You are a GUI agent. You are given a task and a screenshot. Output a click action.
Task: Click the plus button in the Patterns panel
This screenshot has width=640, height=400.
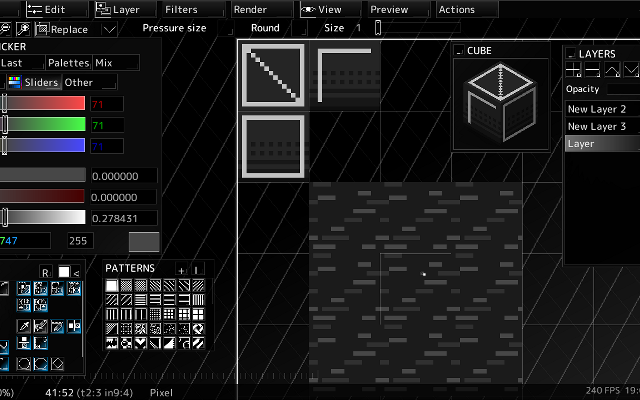tap(181, 270)
